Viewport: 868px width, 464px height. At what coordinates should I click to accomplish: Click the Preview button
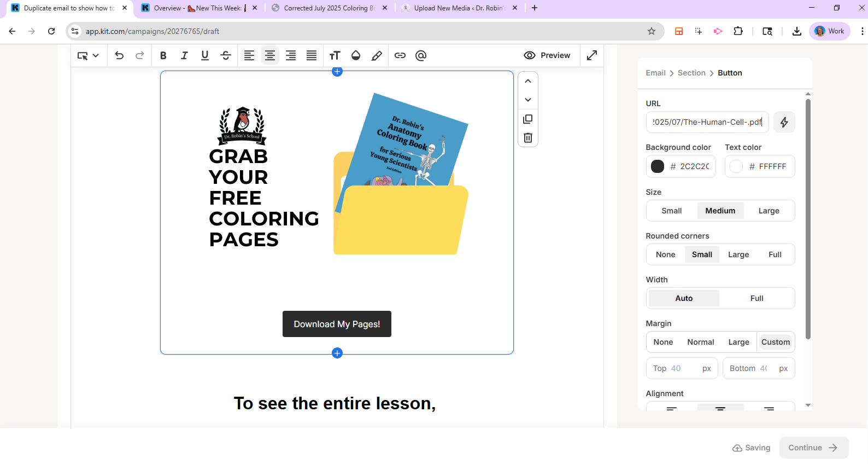547,55
